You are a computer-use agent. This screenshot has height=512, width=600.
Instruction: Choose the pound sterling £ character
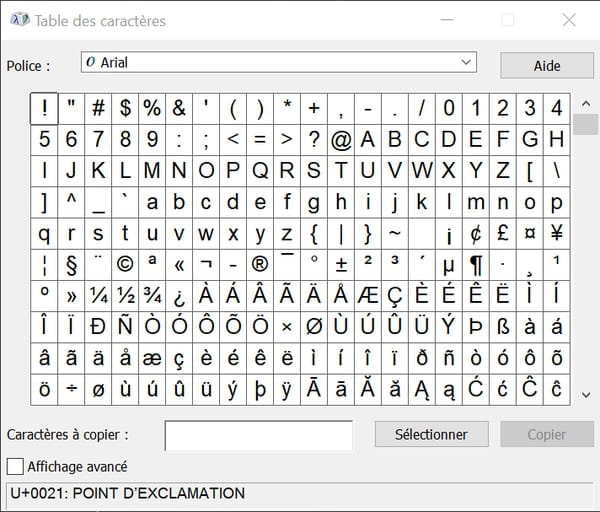503,233
